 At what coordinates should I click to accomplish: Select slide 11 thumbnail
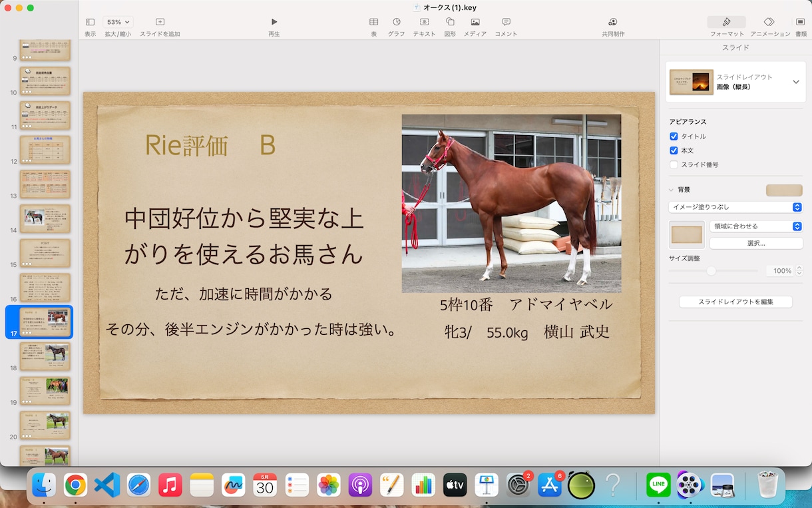click(45, 115)
